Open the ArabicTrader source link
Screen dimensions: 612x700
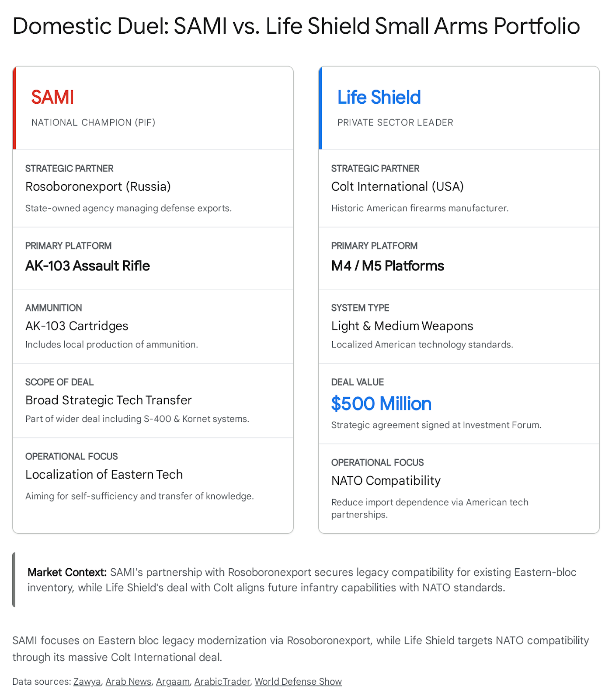point(222,682)
